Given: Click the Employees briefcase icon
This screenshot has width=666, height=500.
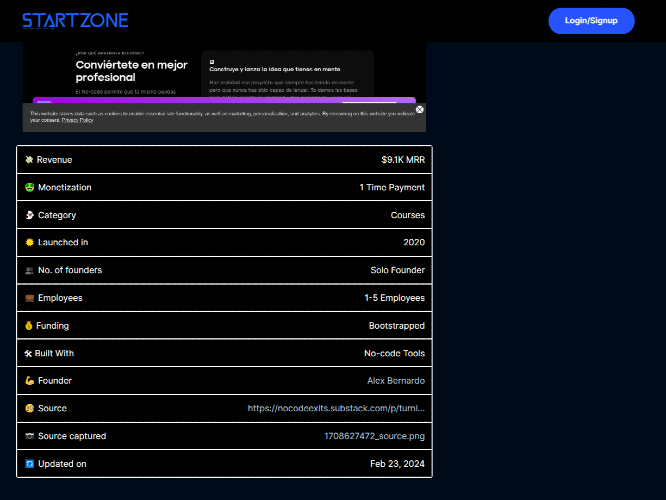Looking at the screenshot, I should 29,298.
